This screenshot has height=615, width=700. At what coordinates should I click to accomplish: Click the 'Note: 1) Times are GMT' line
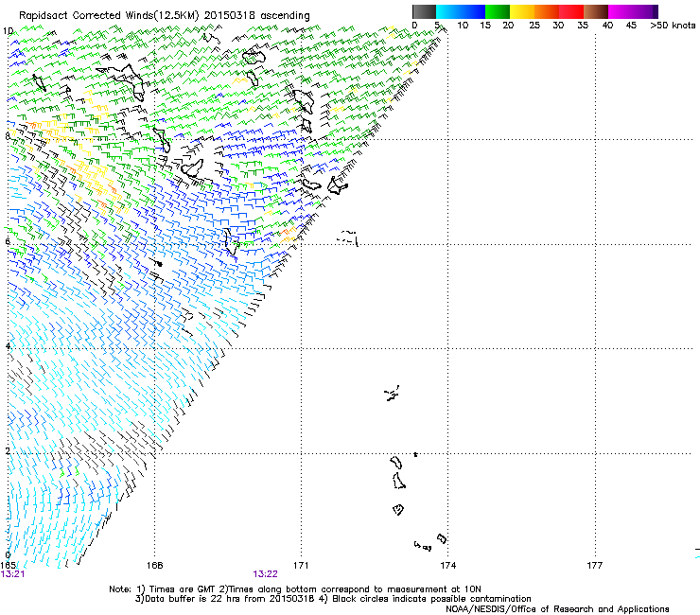pyautogui.click(x=295, y=589)
